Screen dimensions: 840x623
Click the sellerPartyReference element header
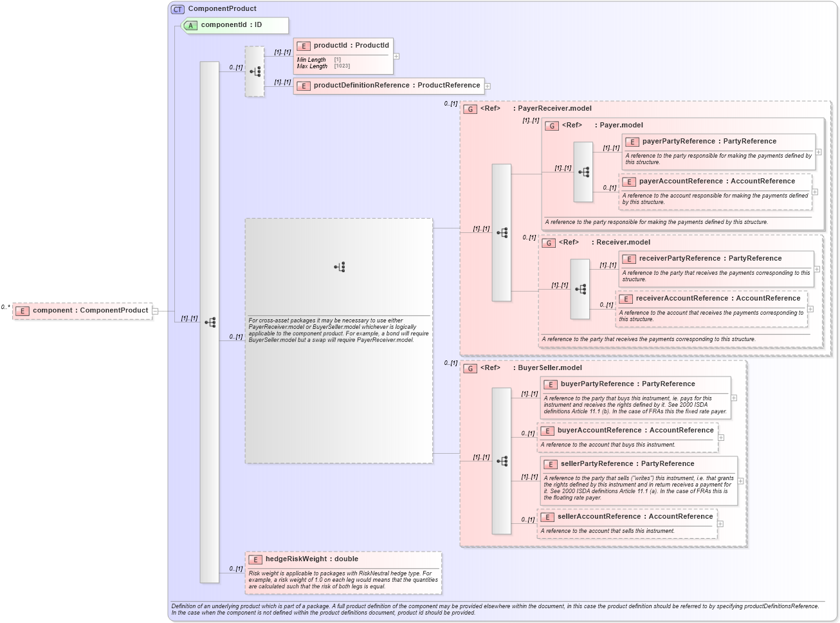click(x=627, y=463)
